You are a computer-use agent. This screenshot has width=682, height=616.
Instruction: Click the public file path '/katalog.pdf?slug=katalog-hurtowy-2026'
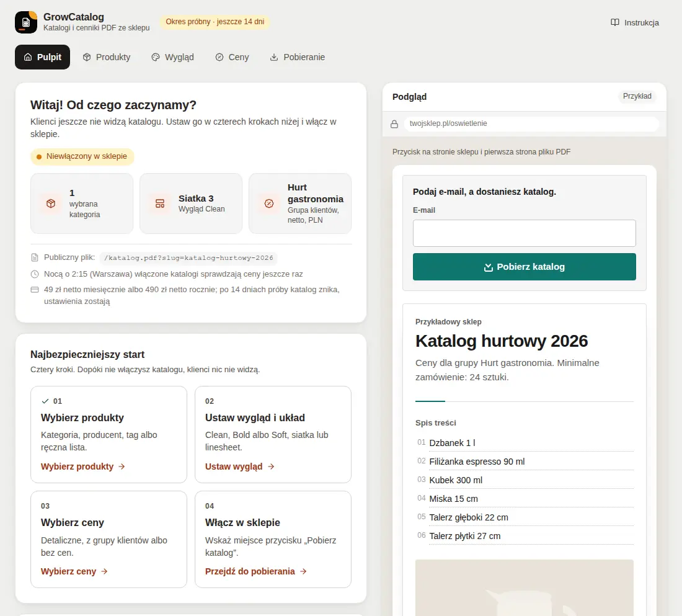coord(188,258)
